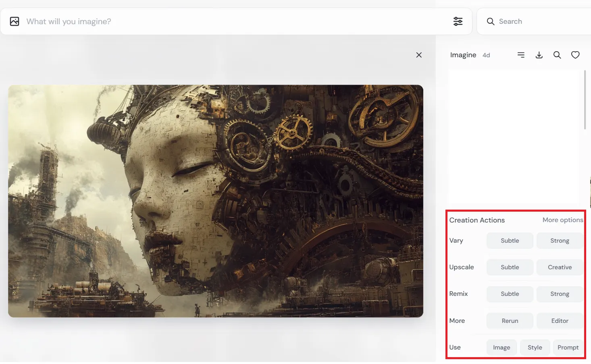
Task: Select Vary Strong
Action: pos(560,241)
